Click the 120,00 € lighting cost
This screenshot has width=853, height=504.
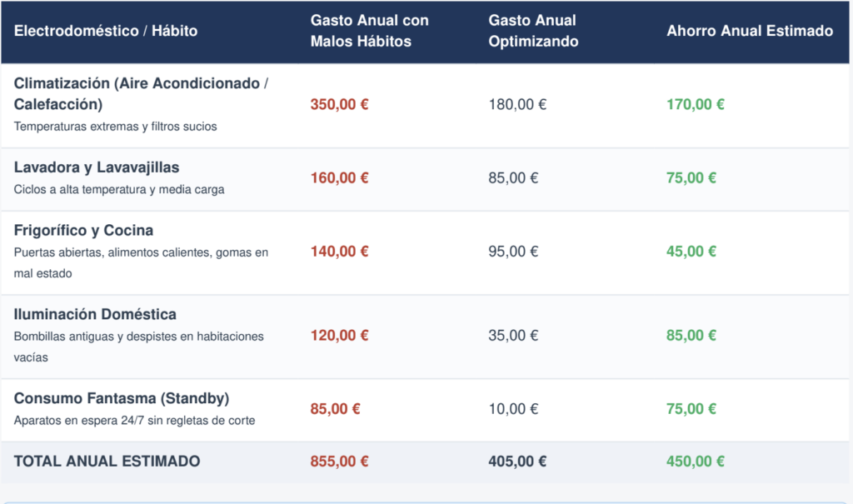(340, 335)
